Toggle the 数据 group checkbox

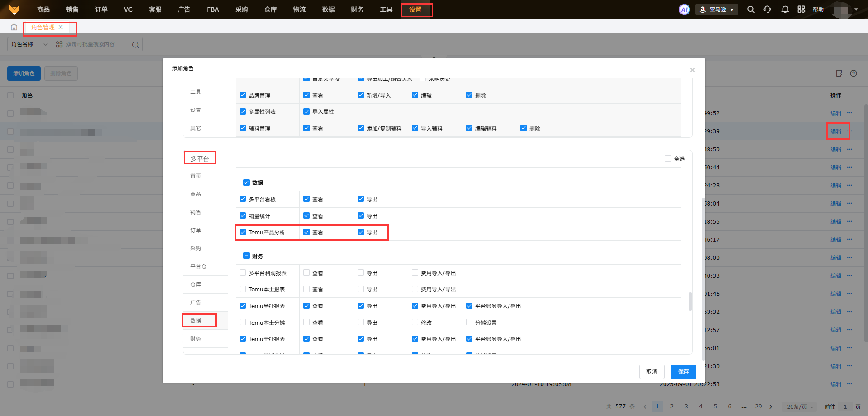(246, 182)
